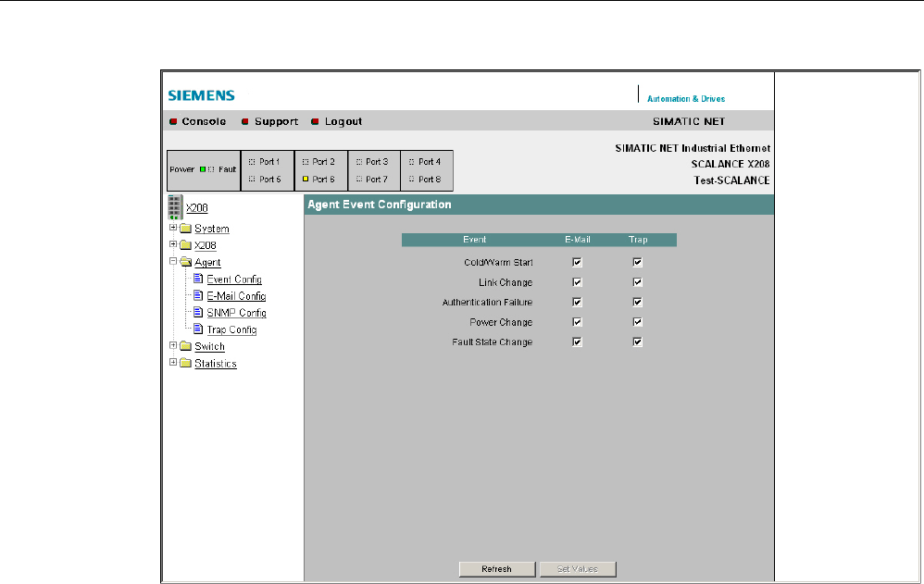Click the red bullet beside Console

click(x=173, y=121)
